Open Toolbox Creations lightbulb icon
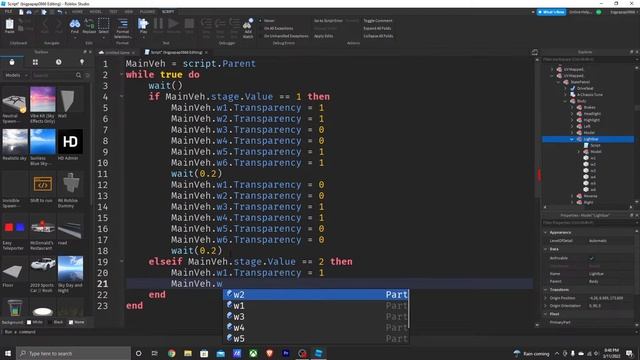The height and width of the screenshot is (360, 640). point(82,62)
